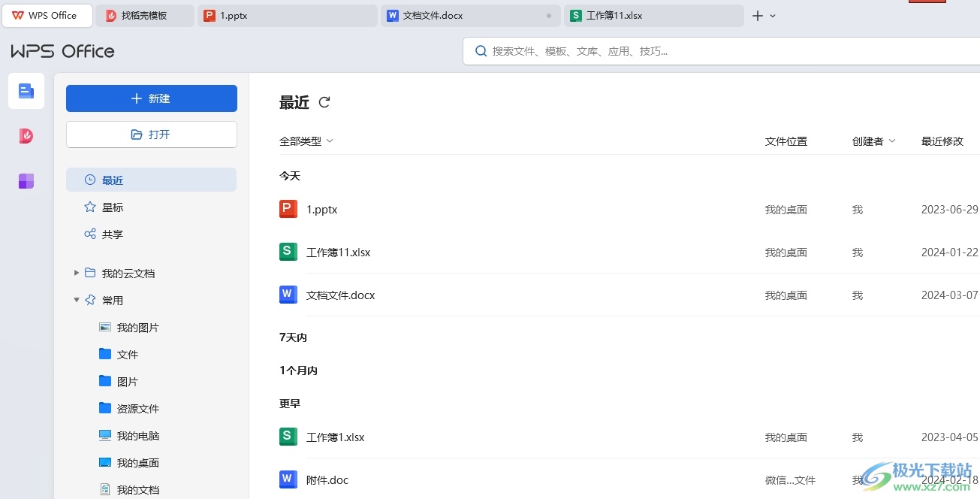Click the new tab plus icon
The height and width of the screenshot is (499, 980).
point(758,16)
